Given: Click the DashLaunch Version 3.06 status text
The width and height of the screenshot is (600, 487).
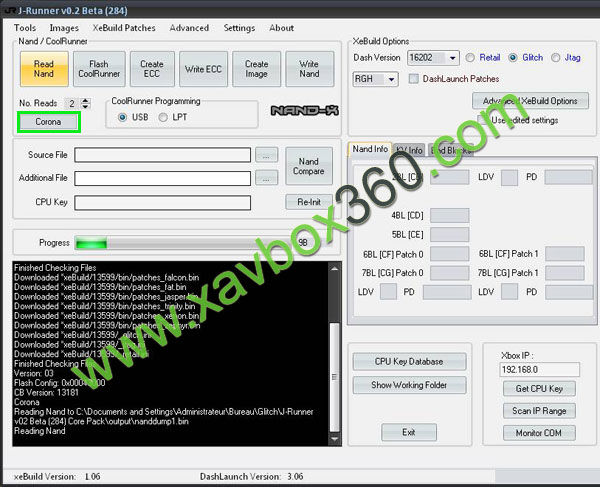Looking at the screenshot, I should pos(251,477).
